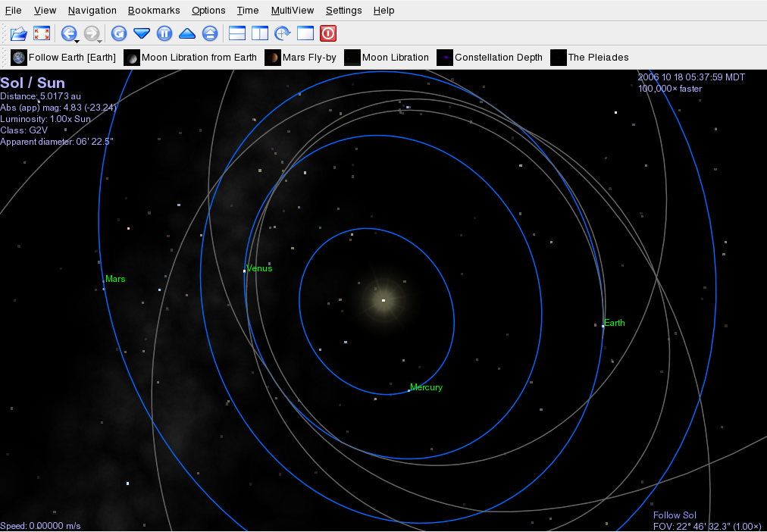This screenshot has height=532, width=767.
Task: Go back with the blue left arrow
Action: 68,34
